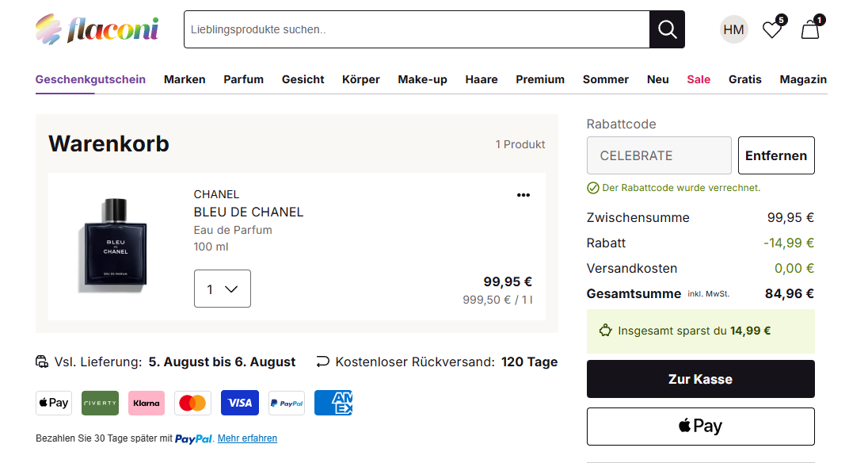Open the Neu menu

[657, 79]
